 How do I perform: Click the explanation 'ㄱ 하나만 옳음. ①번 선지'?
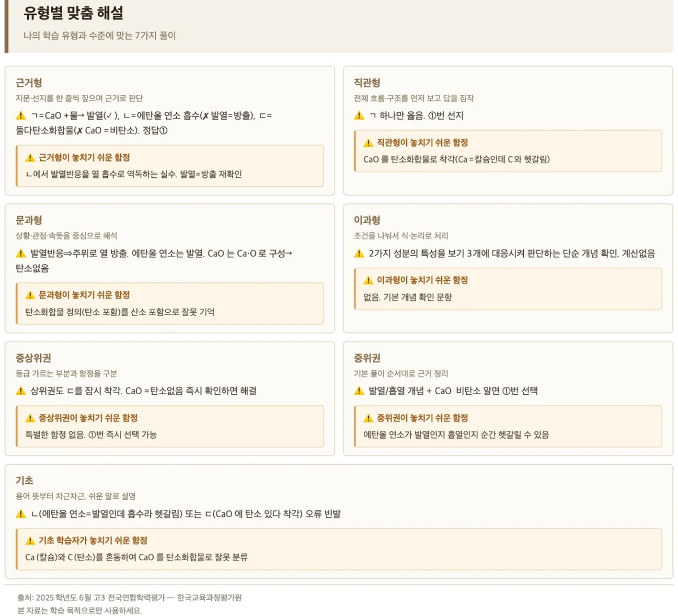(416, 116)
